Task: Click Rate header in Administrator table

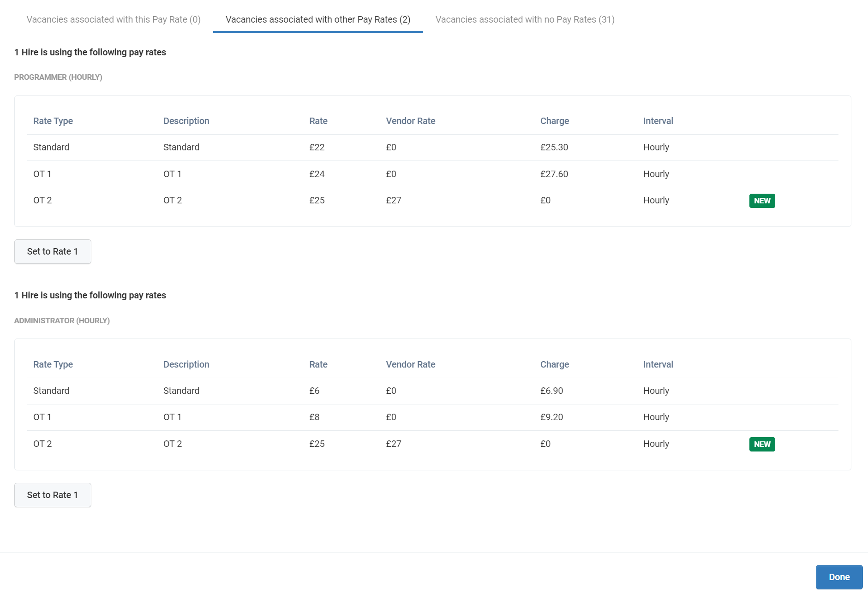Action: point(318,364)
